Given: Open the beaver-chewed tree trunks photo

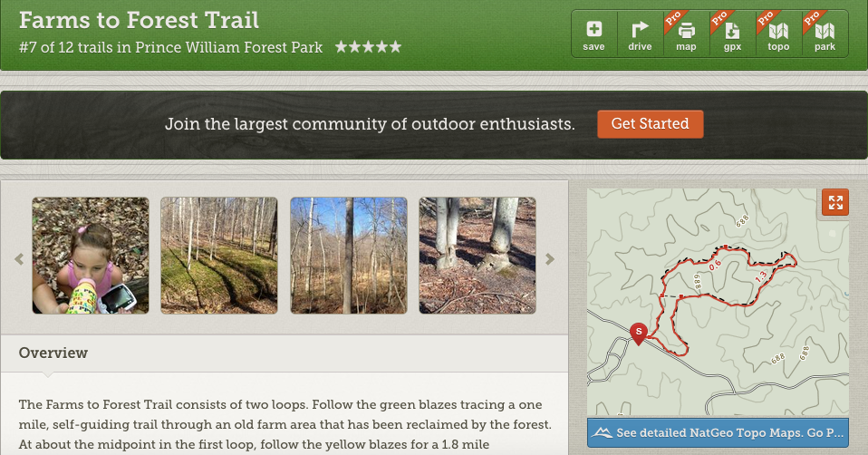Looking at the screenshot, I should (477, 256).
